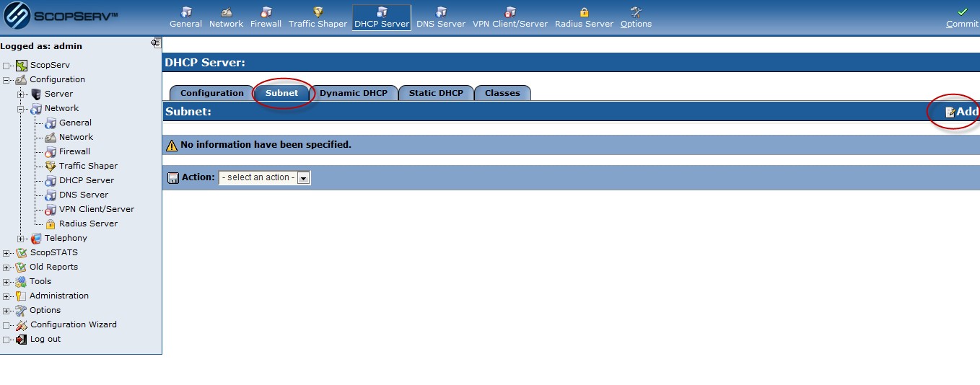The width and height of the screenshot is (980, 385).
Task: Click the Tools icon in sidebar
Action: pos(22,281)
